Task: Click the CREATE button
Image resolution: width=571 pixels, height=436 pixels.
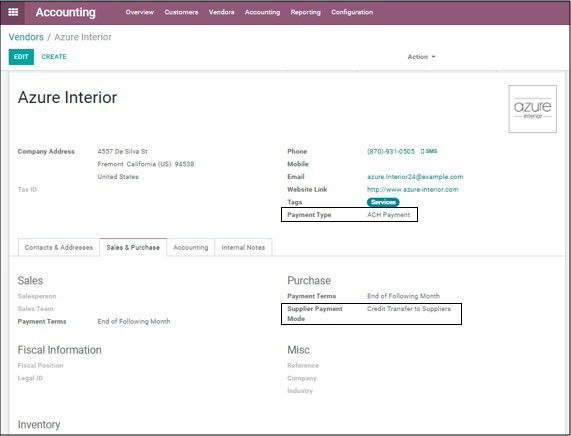Action: pyautogui.click(x=54, y=57)
